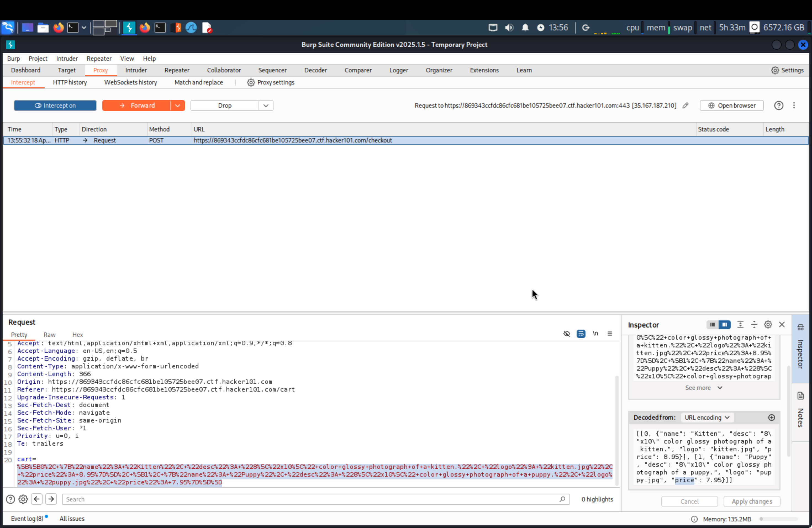Click Inspector expand all sections icon

click(740, 324)
